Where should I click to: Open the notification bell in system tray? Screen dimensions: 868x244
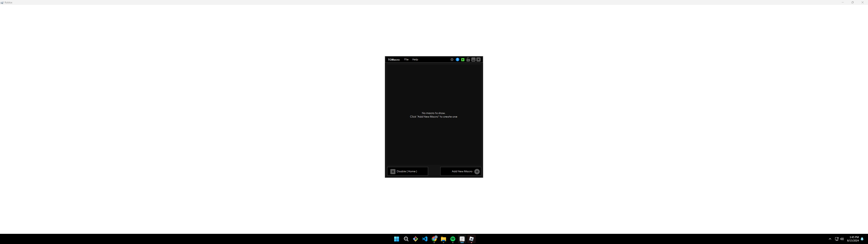(x=862, y=239)
